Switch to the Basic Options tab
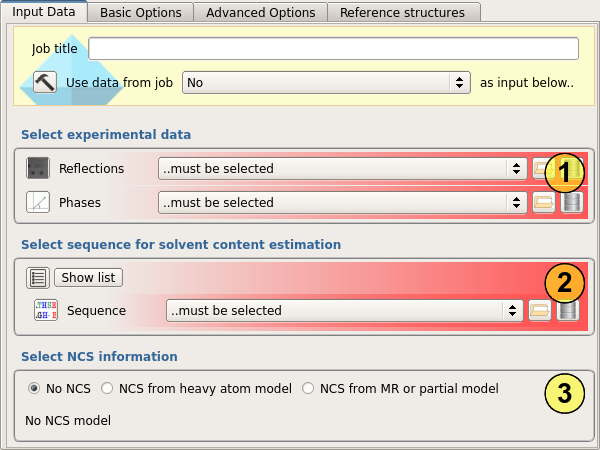The height and width of the screenshot is (450, 600). tap(140, 13)
